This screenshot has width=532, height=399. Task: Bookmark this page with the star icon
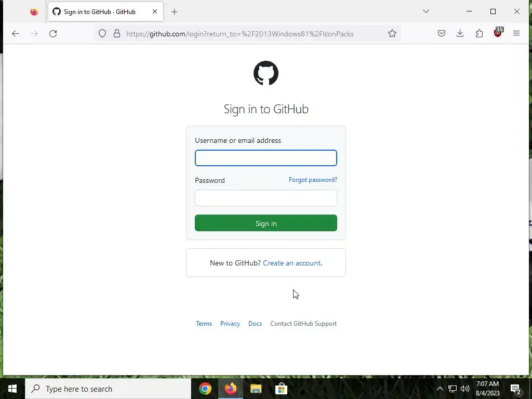click(x=392, y=33)
